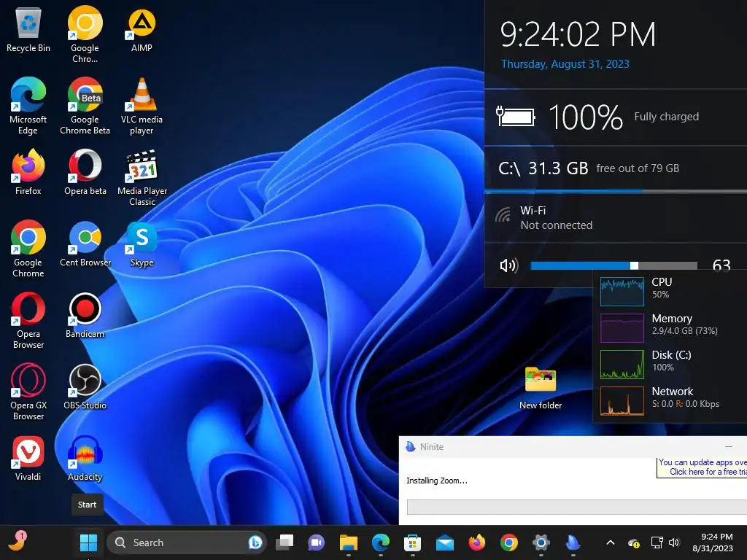Click the "Installing Zoom..." status text
747x560 pixels.
[x=437, y=481]
